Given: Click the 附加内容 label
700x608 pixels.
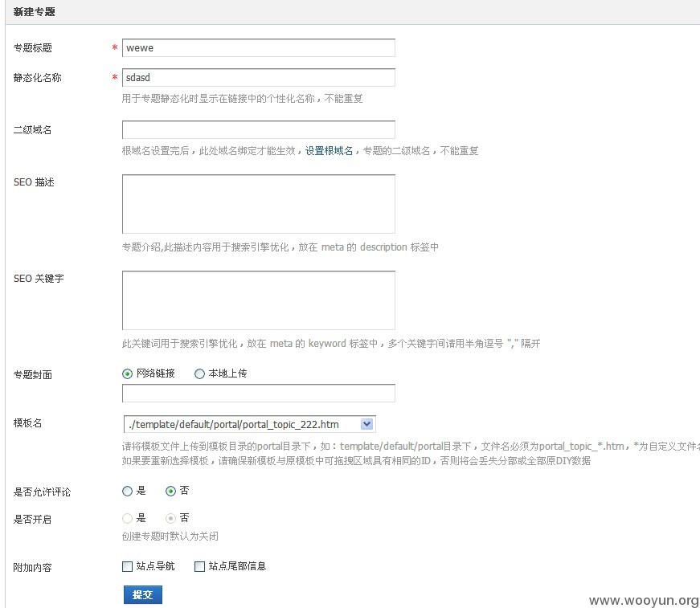Looking at the screenshot, I should pos(33,567).
